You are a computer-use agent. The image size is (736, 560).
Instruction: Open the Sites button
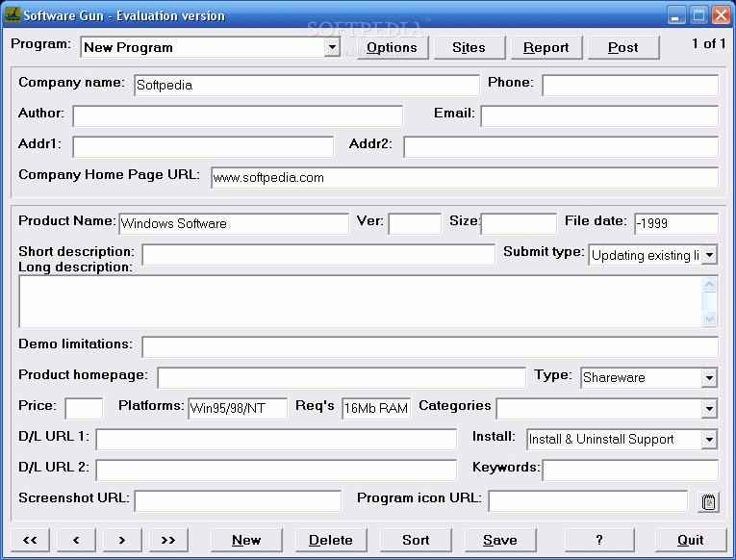(470, 47)
